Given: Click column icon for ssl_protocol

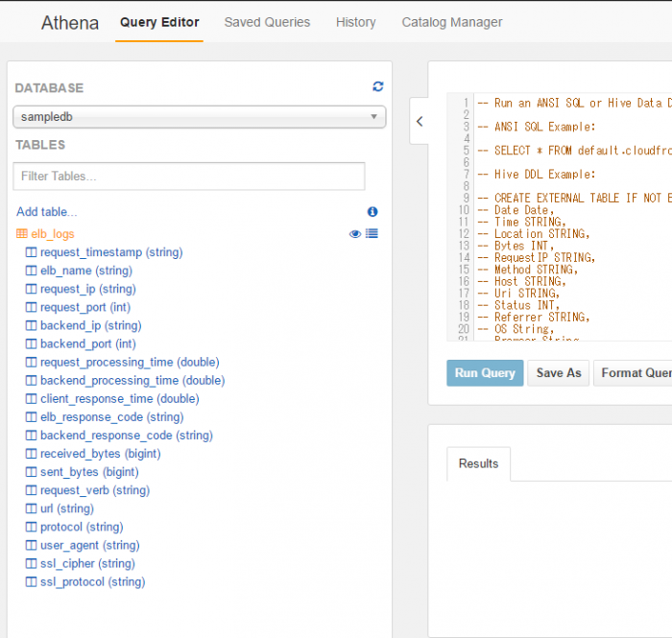Looking at the screenshot, I should pos(31,582).
